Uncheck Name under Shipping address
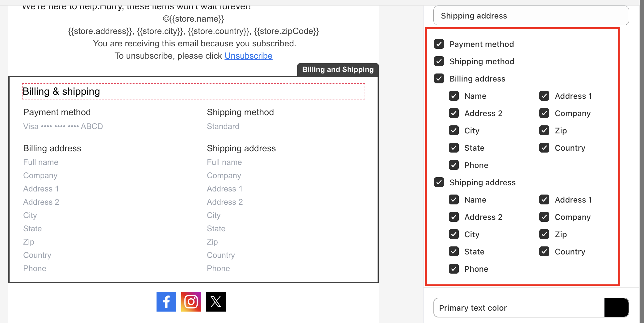644x323 pixels. [x=454, y=200]
